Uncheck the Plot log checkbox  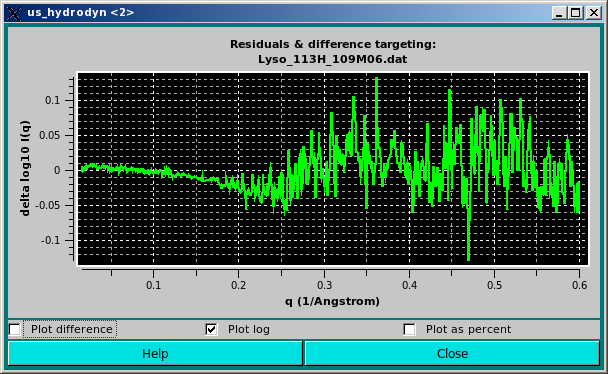tap(211, 329)
